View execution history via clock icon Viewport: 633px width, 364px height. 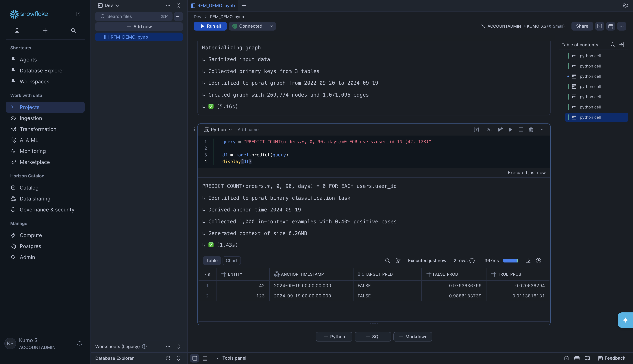pos(538,260)
